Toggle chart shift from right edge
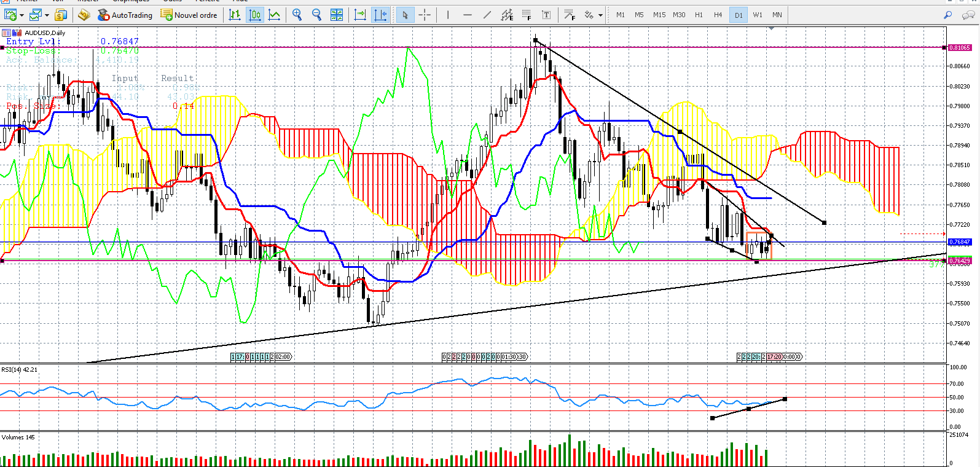980x467 pixels. click(380, 15)
